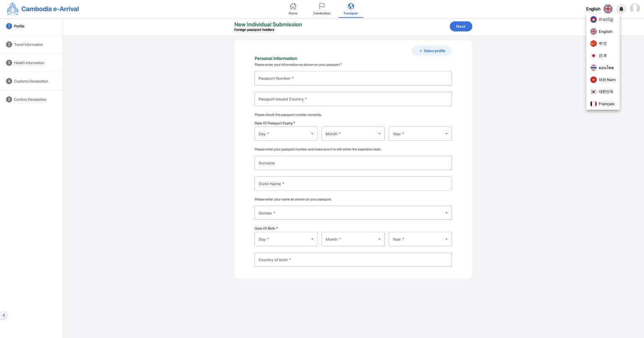Screen dimensions: 644x338
Task: Open the Date Of Birth Day dropdown
Action: click(286, 239)
